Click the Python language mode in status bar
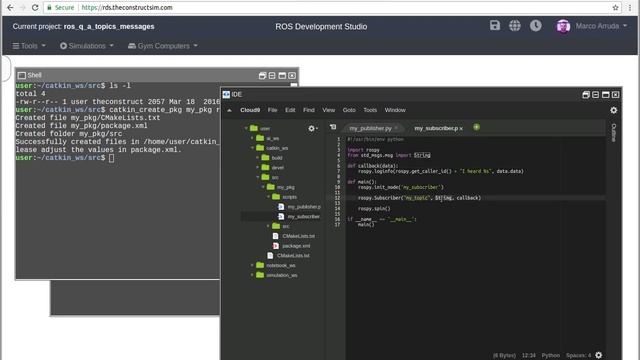 pyautogui.click(x=551, y=356)
